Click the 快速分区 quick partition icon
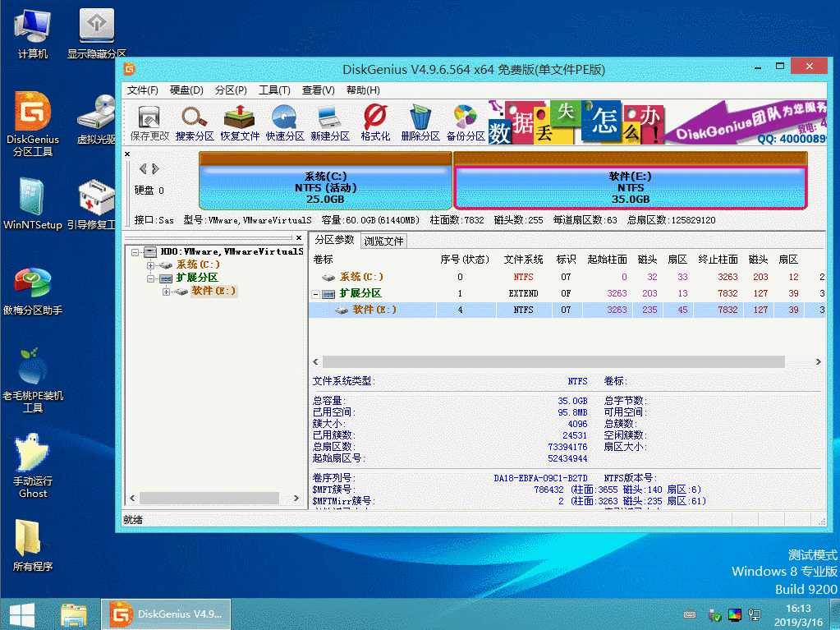Viewport: 840px width, 630px height. pos(284,122)
